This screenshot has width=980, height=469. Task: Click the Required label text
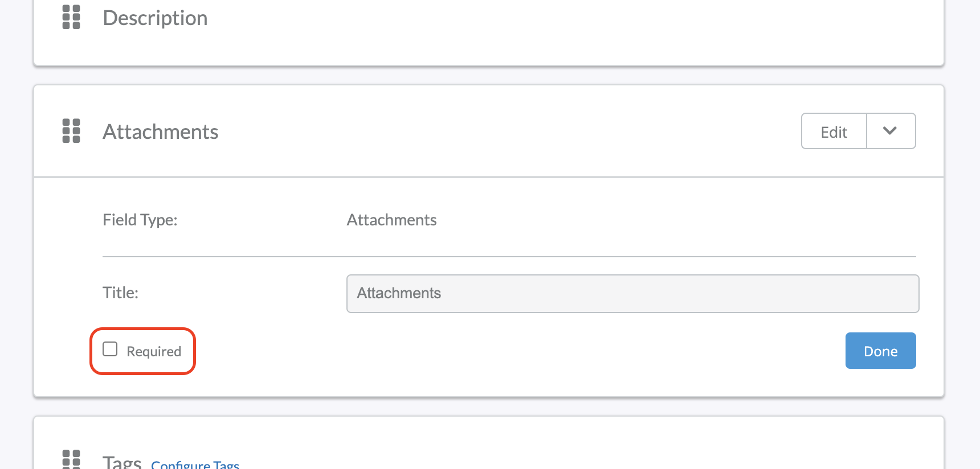click(x=154, y=351)
